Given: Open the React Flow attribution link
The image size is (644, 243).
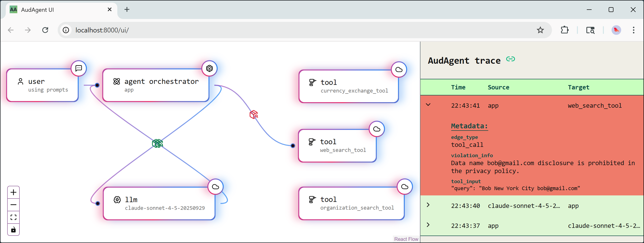Looking at the screenshot, I should (x=406, y=239).
